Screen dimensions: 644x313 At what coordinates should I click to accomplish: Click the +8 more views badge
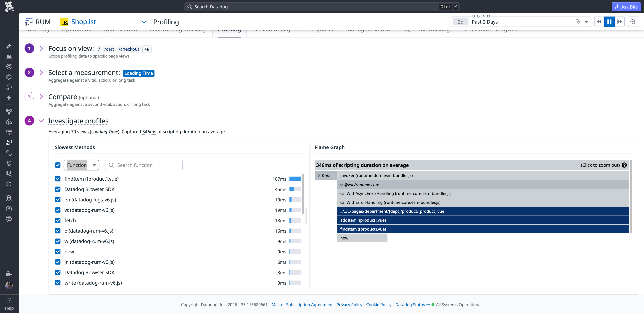click(x=147, y=49)
